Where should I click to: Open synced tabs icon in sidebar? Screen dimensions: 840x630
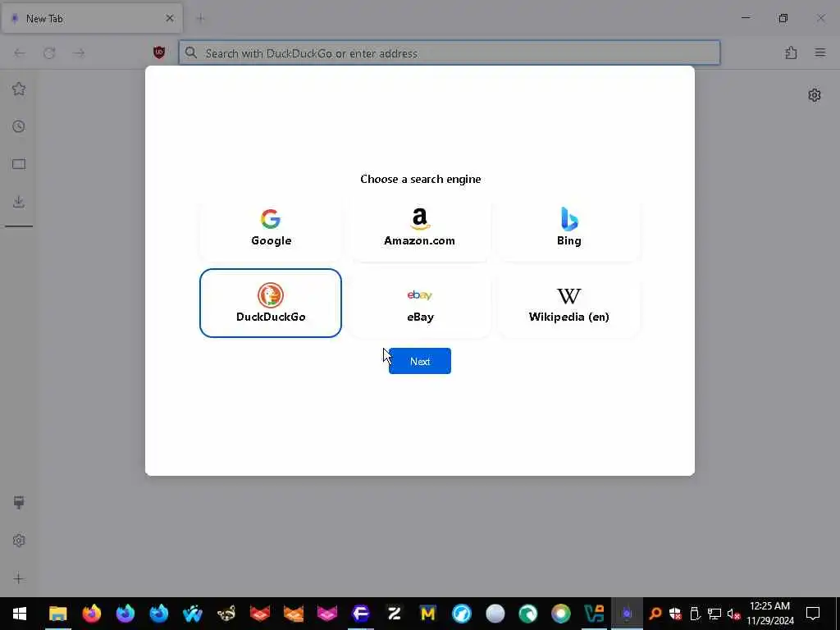[x=19, y=164]
